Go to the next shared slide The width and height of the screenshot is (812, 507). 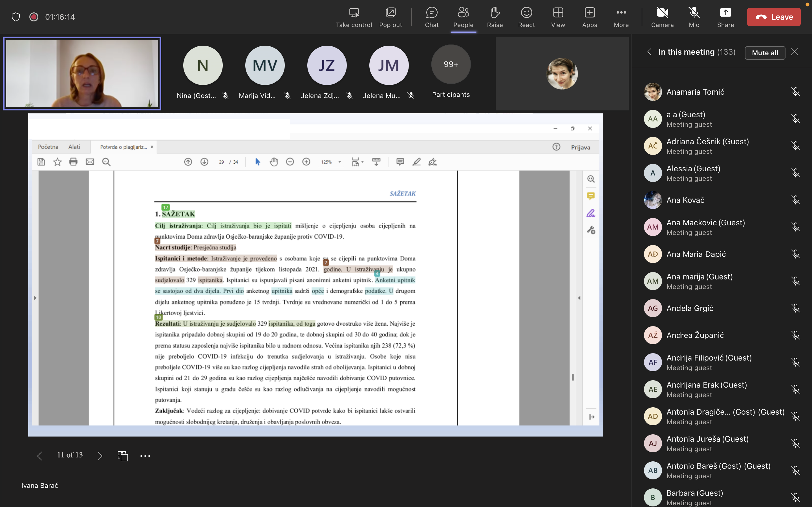[100, 456]
